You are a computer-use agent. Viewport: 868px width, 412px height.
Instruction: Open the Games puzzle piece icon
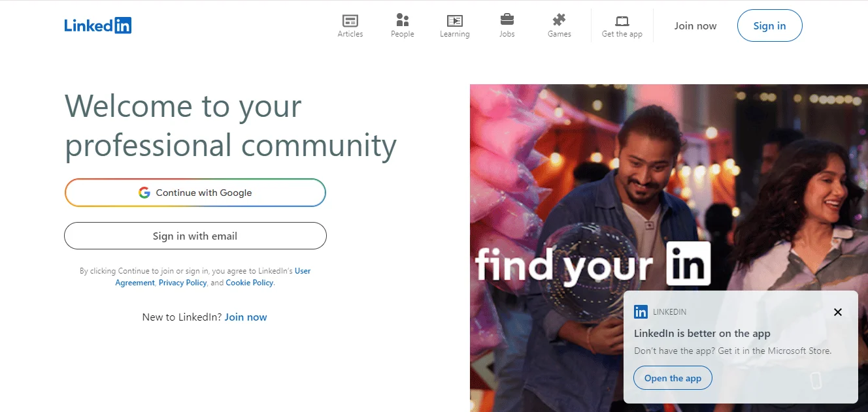tap(559, 20)
